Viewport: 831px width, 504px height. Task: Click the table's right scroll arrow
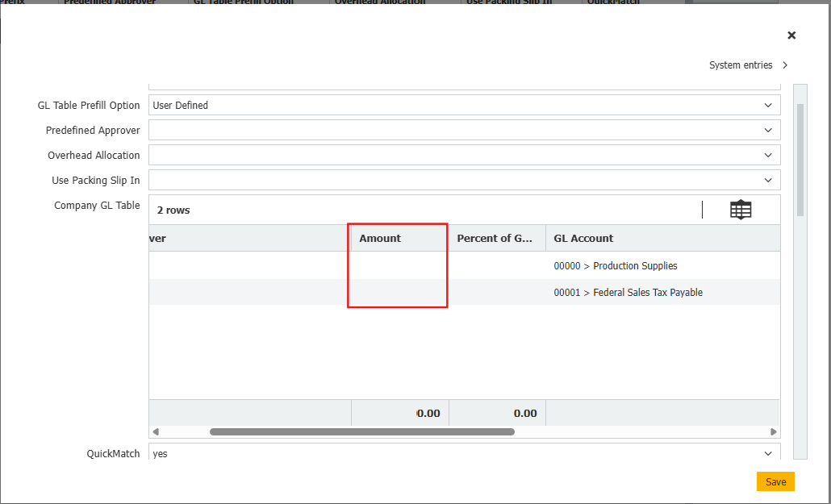coord(774,432)
